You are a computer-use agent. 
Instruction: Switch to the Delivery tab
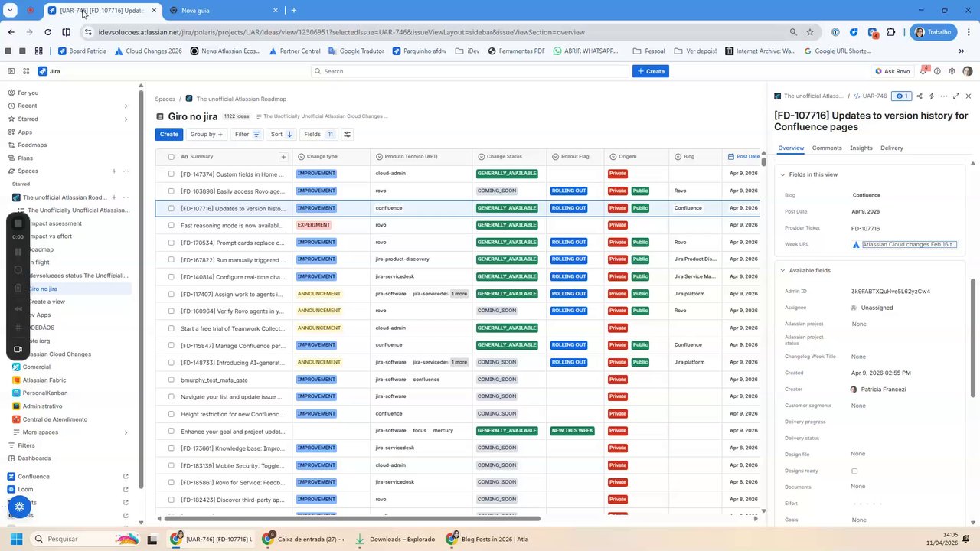892,148
